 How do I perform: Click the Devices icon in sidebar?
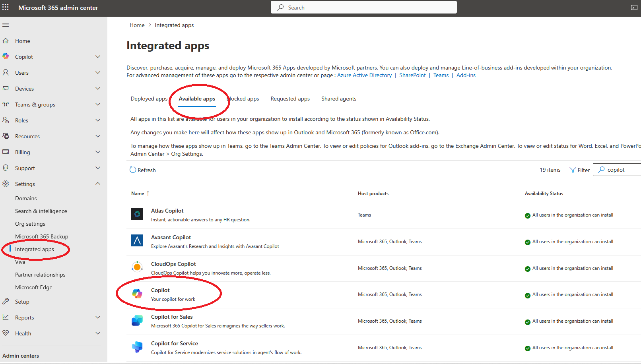[x=6, y=89]
